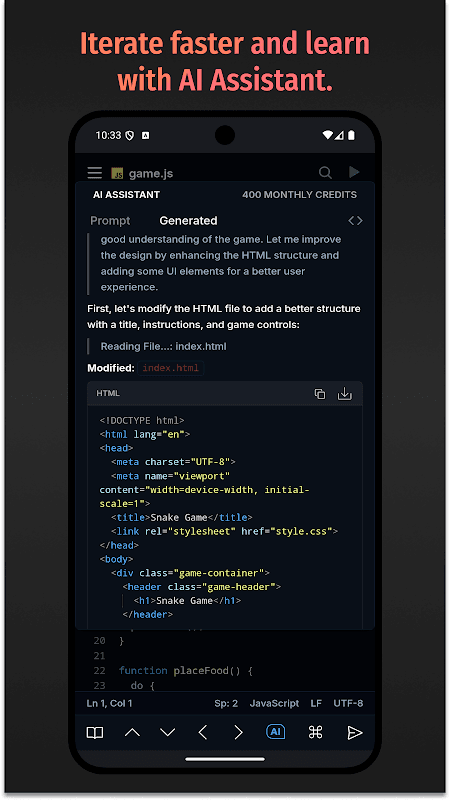Tap the AI ASSISTANT panel heading
This screenshot has height=800, width=450.
126,194
